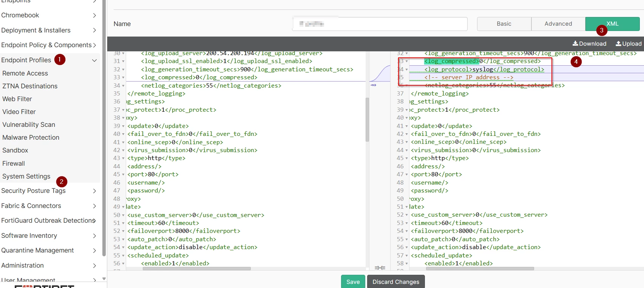The height and width of the screenshot is (288, 644).
Task: Fold line 57 scheduled_update in right pane
Action: click(406, 256)
